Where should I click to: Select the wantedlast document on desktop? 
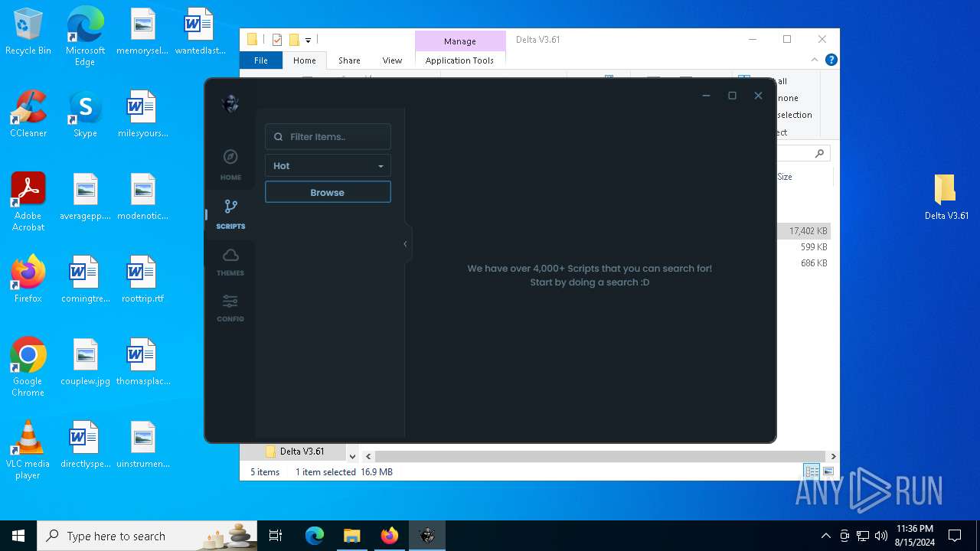tap(200, 32)
